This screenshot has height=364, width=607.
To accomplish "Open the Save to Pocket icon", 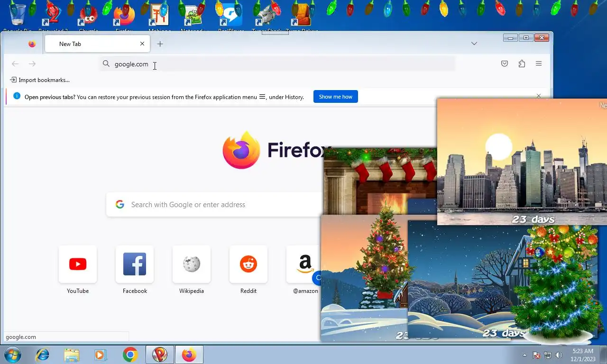I will 505,64.
